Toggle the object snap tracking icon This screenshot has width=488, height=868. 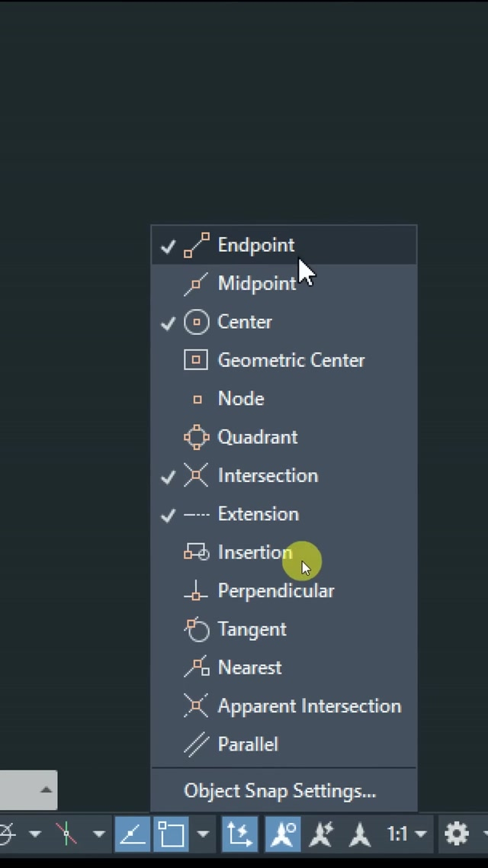pyautogui.click(x=133, y=834)
